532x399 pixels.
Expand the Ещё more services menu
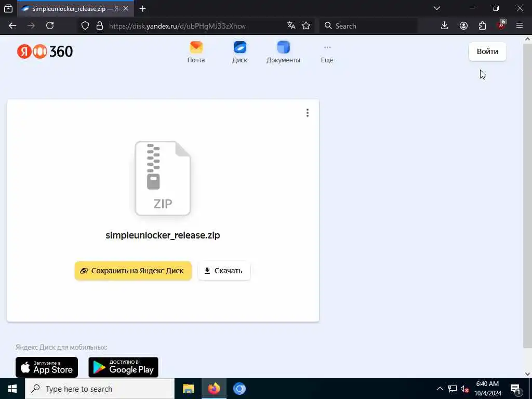click(327, 54)
